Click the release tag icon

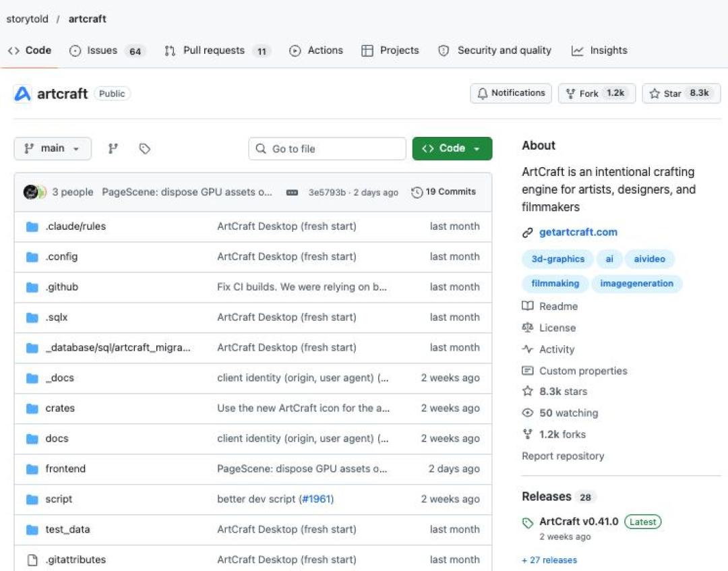click(527, 522)
